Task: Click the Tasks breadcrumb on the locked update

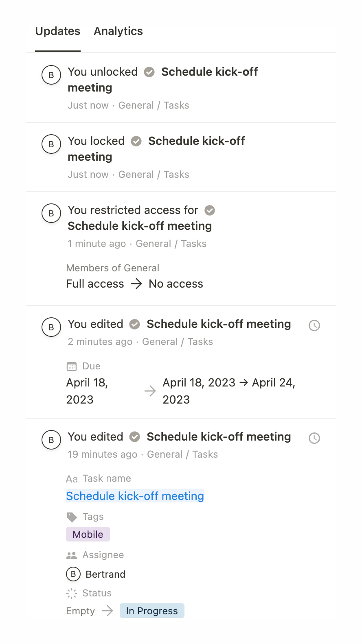Action: 176,175
